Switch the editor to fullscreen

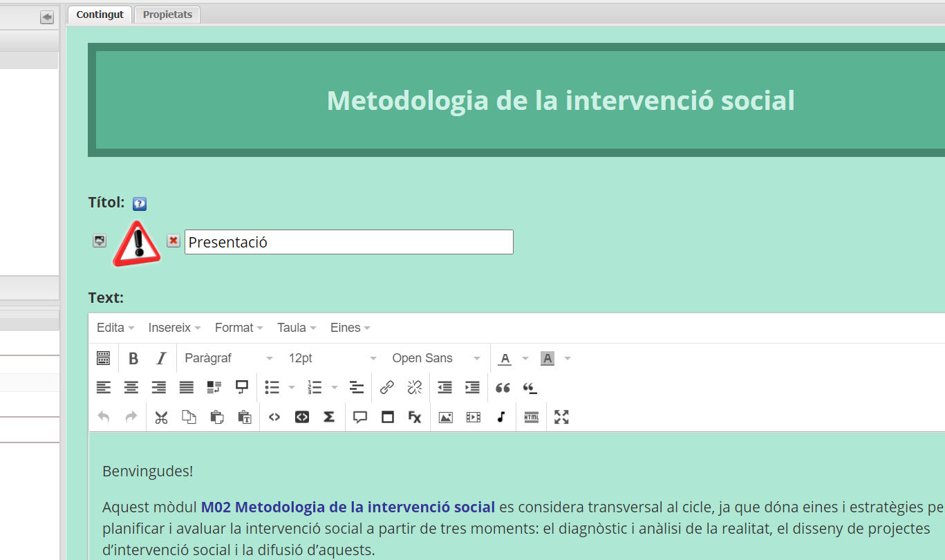(561, 417)
